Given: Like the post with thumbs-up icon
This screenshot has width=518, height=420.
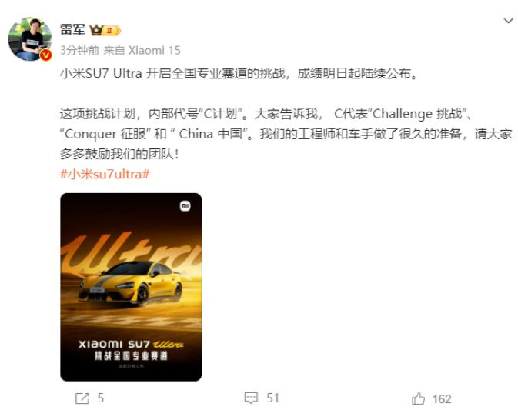Looking at the screenshot, I should point(418,398).
